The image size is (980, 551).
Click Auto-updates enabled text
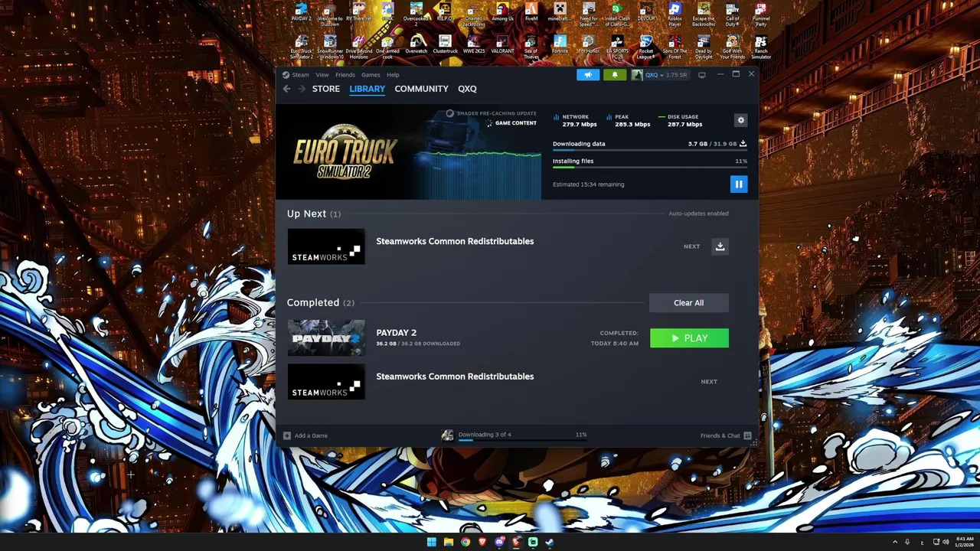tap(698, 214)
